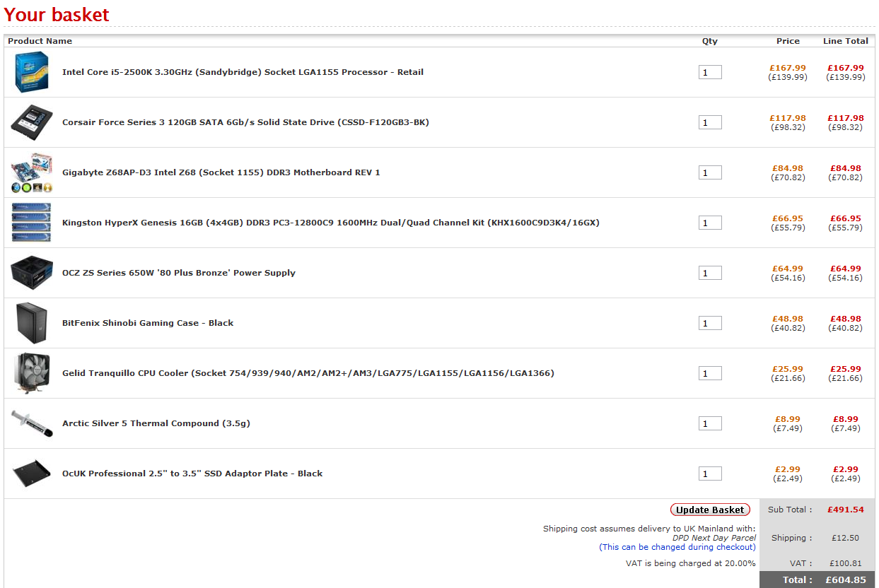Click the Total value £604.85
The image size is (879, 588).
(846, 580)
